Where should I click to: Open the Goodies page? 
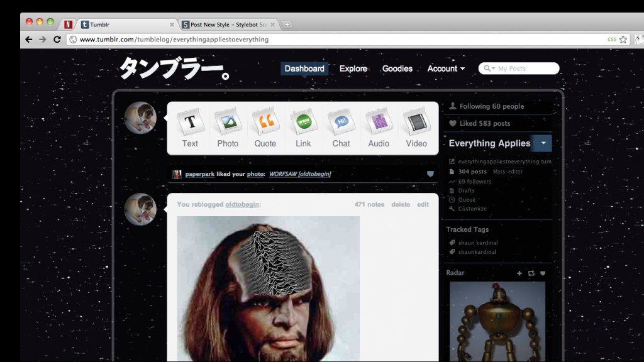pos(397,69)
